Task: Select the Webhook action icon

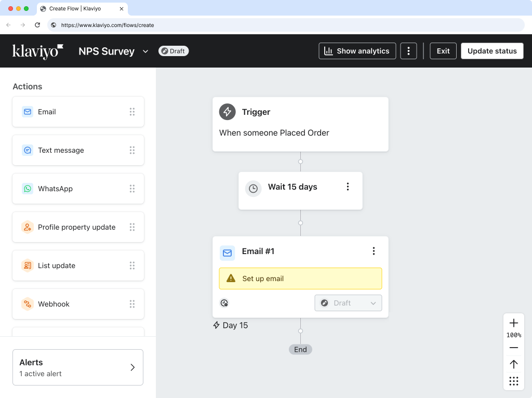Action: (x=27, y=304)
